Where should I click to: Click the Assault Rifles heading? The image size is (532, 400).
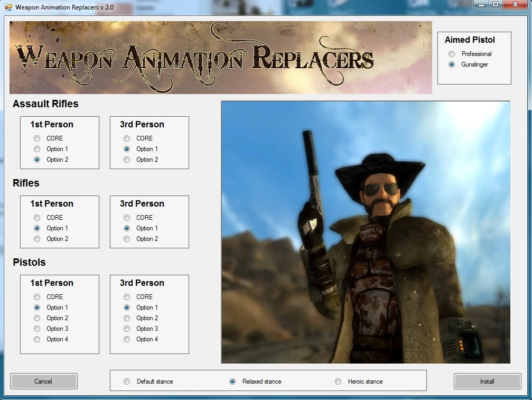45,104
